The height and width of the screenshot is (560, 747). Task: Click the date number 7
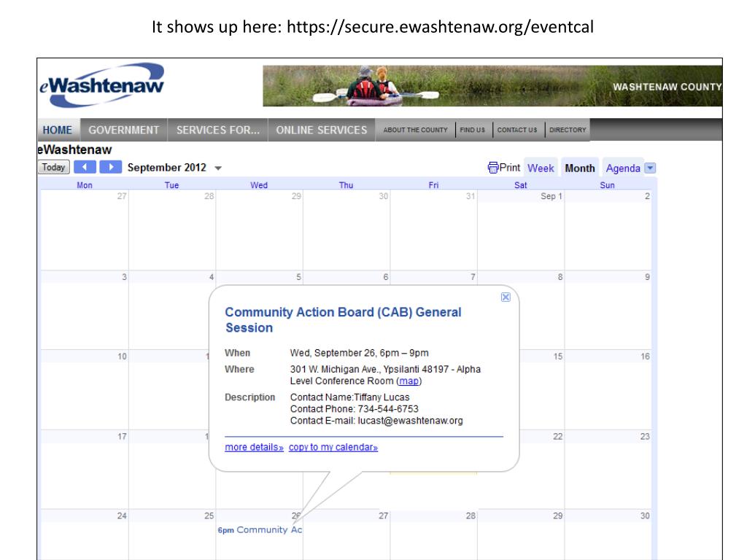coord(473,276)
